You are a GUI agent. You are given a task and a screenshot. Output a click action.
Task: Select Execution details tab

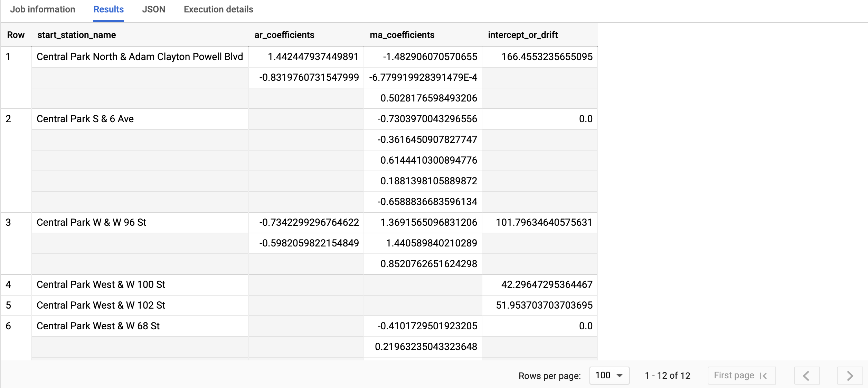click(219, 9)
